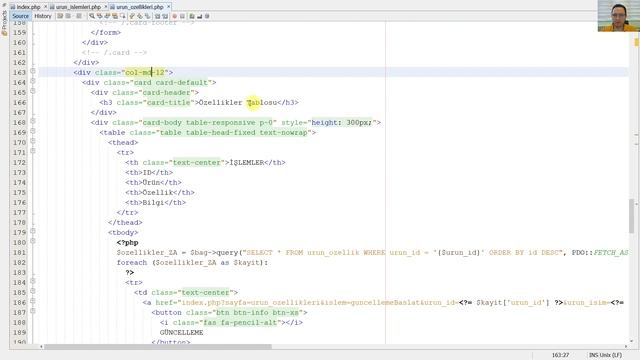Start macro recording with red circle icon
The width and height of the screenshot is (640, 360).
[174, 16]
